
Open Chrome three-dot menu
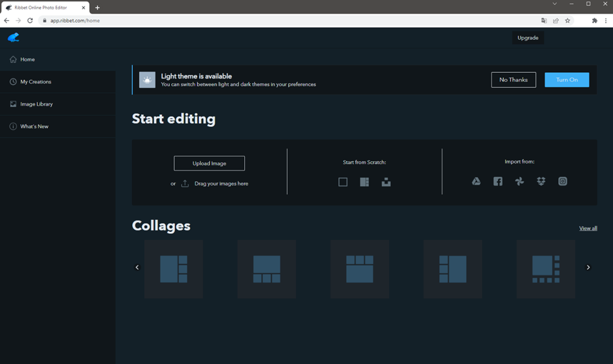coord(606,21)
